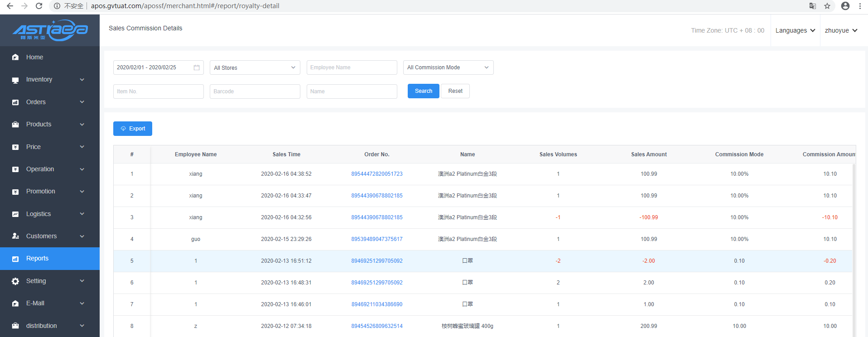The width and height of the screenshot is (868, 337).
Task: Expand the Languages dropdown
Action: pyautogui.click(x=795, y=30)
